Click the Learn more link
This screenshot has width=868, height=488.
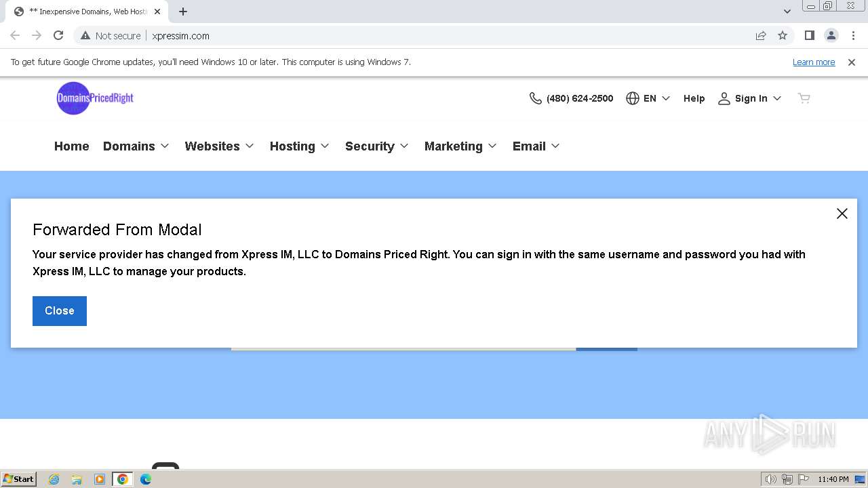coord(814,62)
